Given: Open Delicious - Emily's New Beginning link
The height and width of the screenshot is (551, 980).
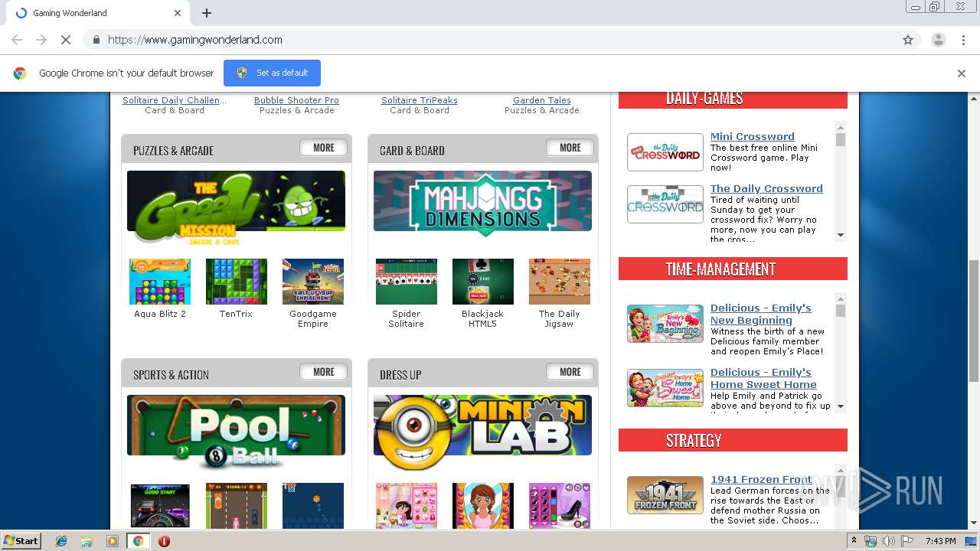Looking at the screenshot, I should click(761, 314).
